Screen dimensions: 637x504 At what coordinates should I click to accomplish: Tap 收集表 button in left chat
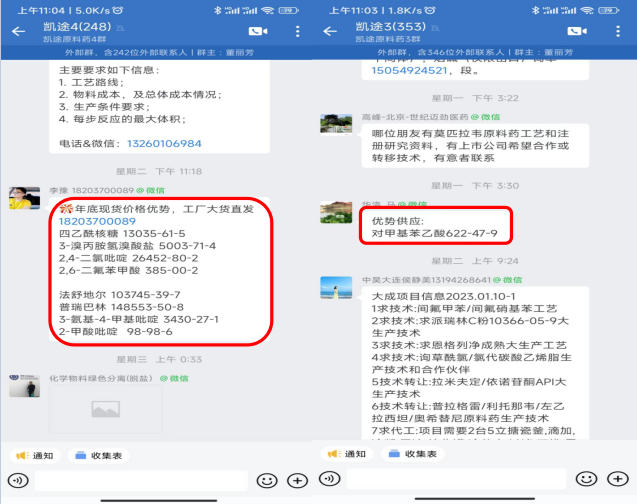point(99,456)
